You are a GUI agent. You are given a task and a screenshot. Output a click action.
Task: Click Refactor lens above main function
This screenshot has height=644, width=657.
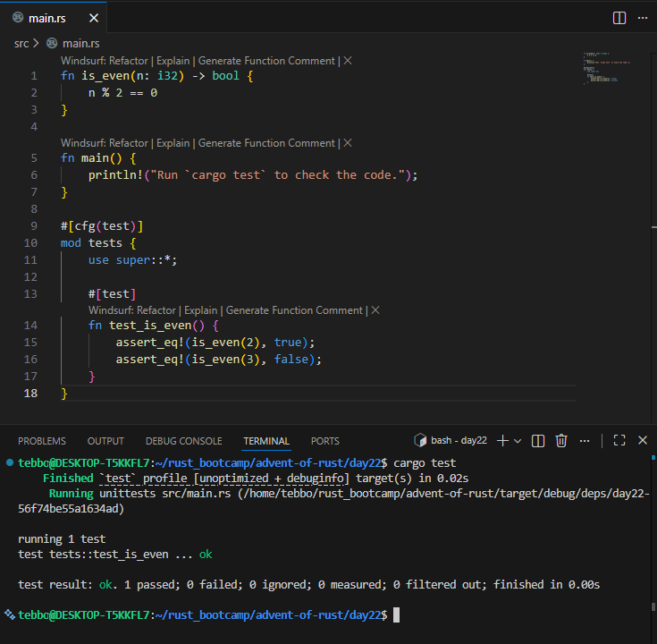click(x=128, y=143)
